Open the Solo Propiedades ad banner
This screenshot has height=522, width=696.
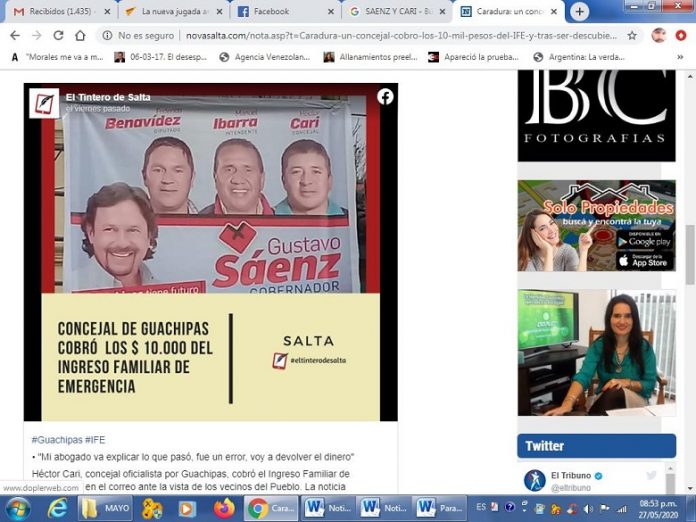pyautogui.click(x=597, y=225)
